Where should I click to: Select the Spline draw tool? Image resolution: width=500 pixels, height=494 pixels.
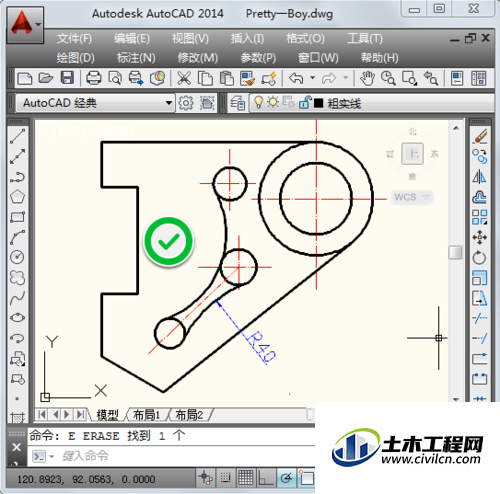17,298
